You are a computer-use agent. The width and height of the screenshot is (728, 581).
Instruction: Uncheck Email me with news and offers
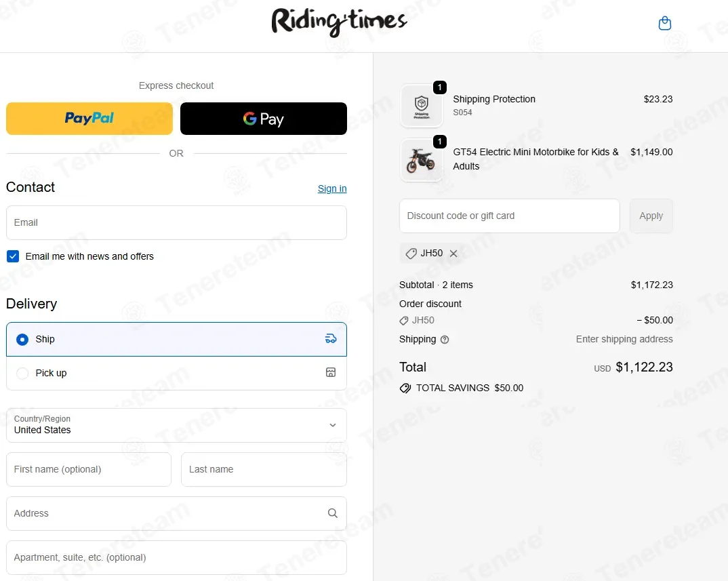[x=13, y=256]
